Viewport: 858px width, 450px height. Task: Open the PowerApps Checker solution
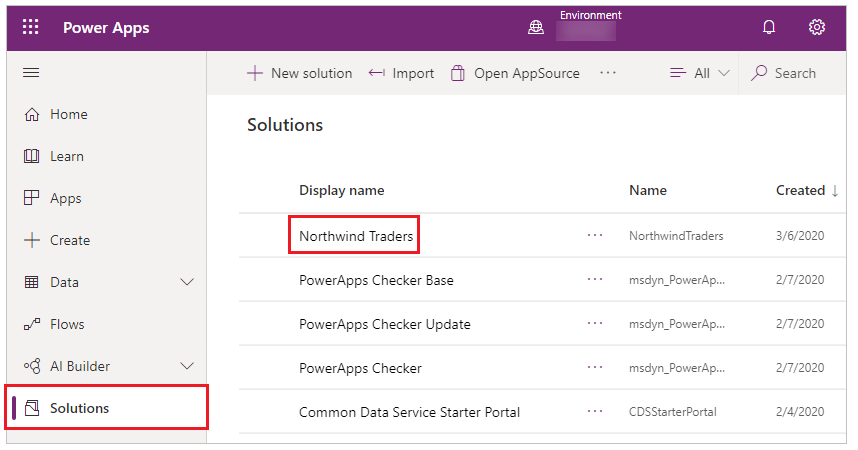[x=360, y=368]
